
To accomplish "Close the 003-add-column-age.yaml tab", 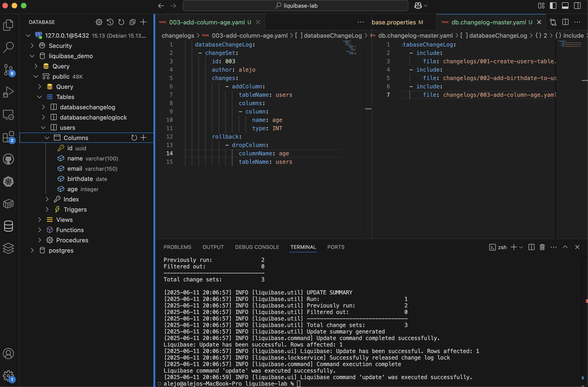I will (258, 22).
